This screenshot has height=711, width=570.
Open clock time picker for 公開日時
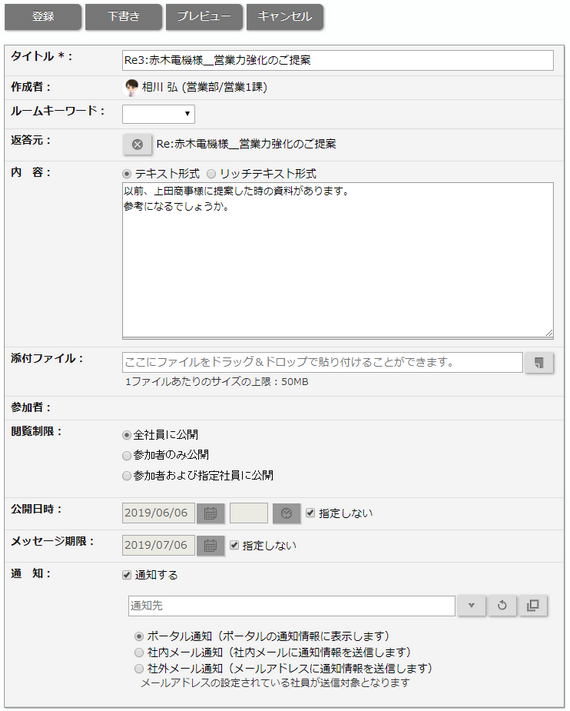(x=286, y=513)
